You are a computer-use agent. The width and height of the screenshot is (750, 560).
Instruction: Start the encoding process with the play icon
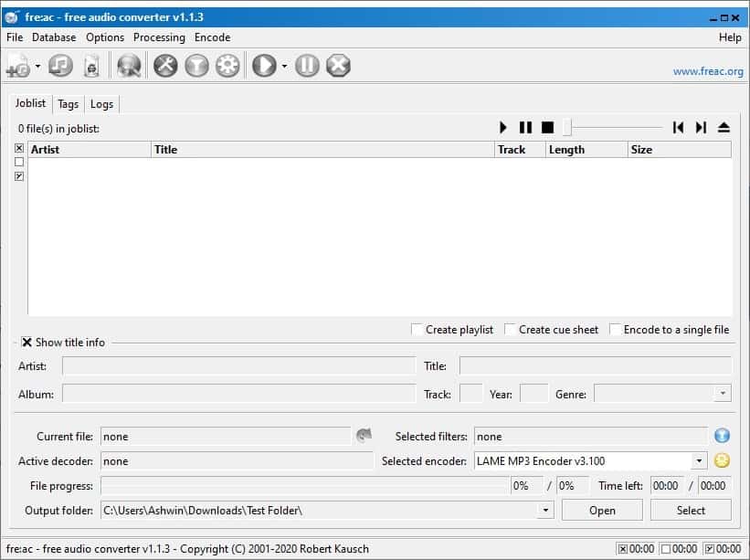click(x=263, y=65)
